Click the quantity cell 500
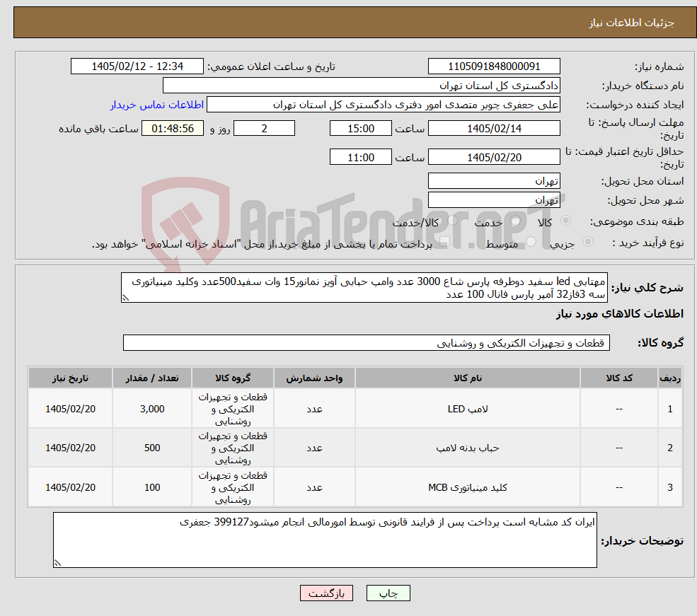 (x=152, y=448)
